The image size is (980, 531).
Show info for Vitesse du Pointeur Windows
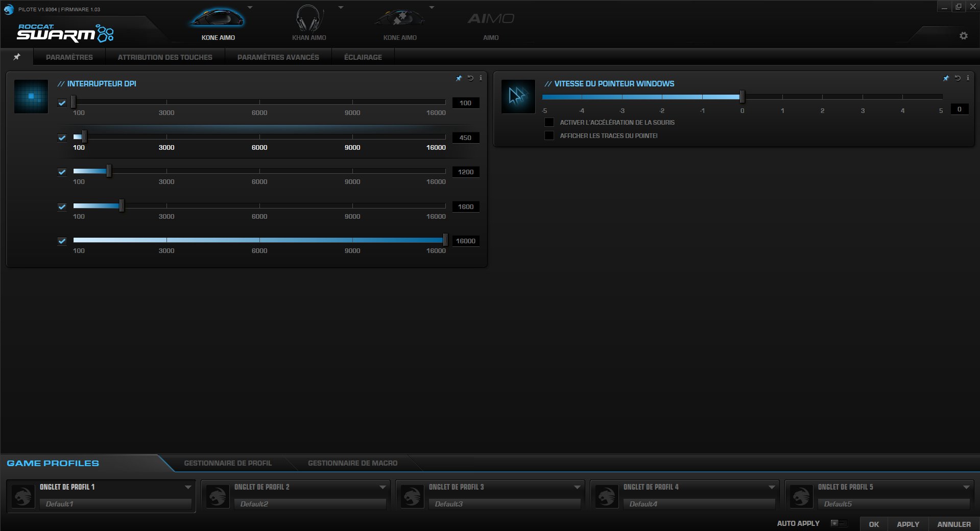click(x=968, y=78)
